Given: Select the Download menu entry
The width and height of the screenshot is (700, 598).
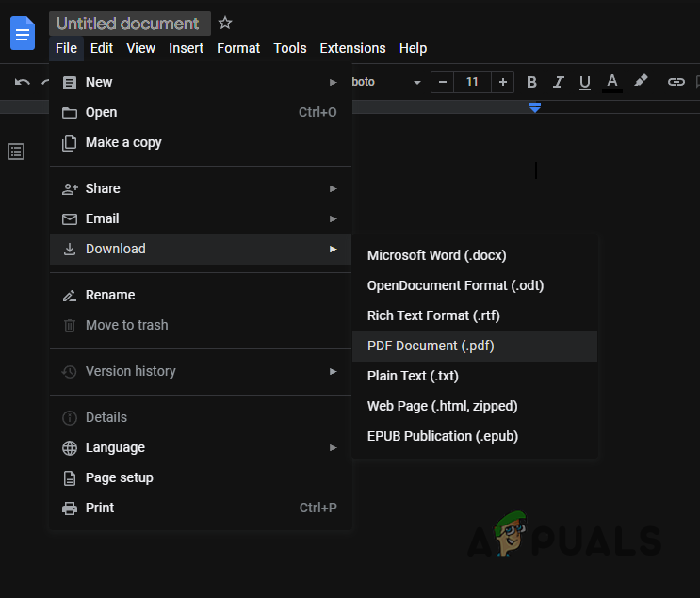Looking at the screenshot, I should [x=201, y=249].
